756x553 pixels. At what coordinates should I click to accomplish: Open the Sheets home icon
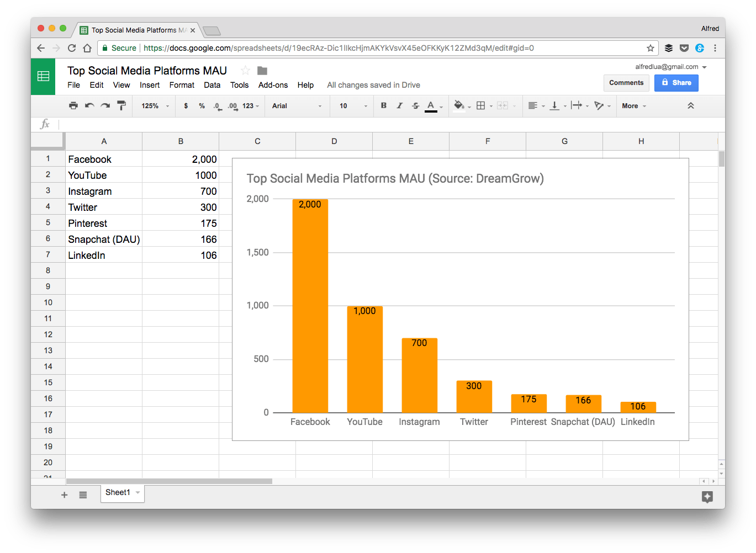click(x=43, y=76)
